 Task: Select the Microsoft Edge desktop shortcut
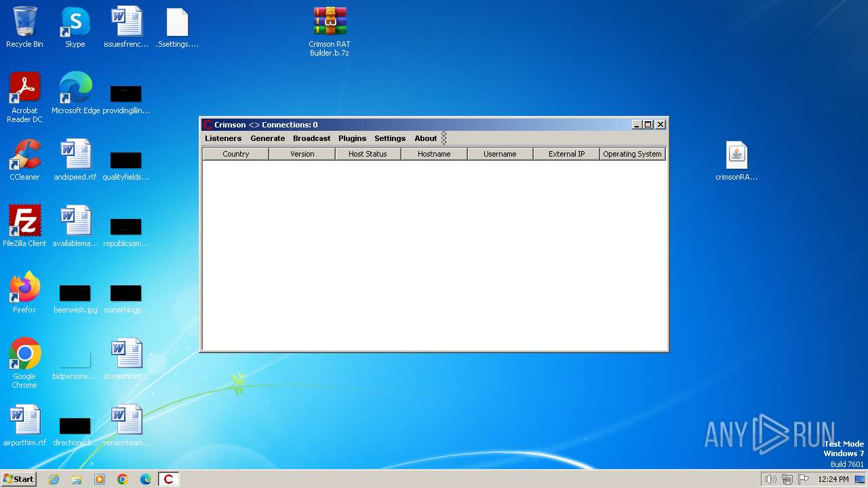coord(75,94)
